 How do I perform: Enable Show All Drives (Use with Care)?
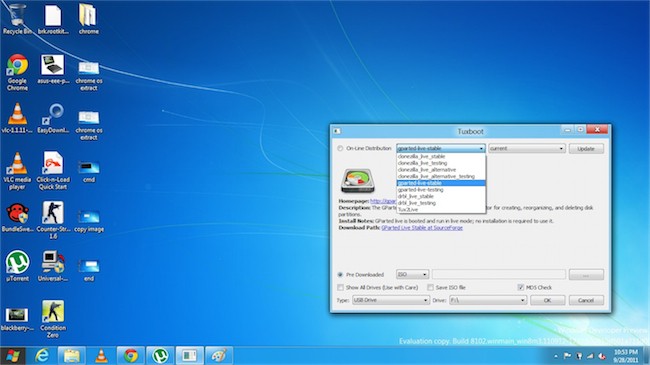(340, 287)
